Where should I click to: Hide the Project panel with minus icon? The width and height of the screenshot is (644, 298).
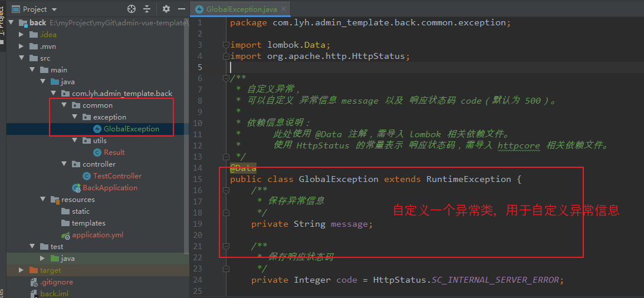pyautogui.click(x=182, y=9)
